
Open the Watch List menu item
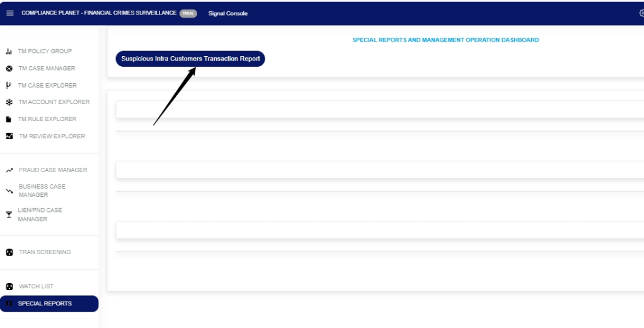point(36,286)
